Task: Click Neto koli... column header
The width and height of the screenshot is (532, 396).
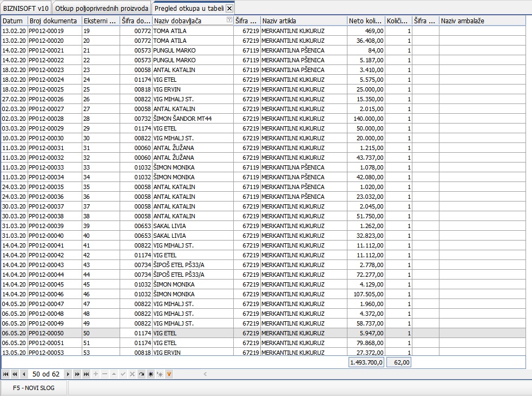Action: click(366, 21)
